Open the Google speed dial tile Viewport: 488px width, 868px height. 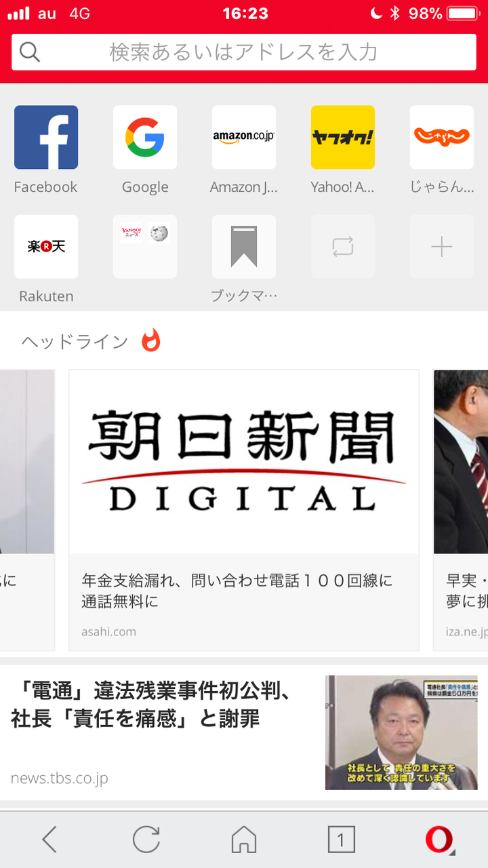(x=145, y=137)
